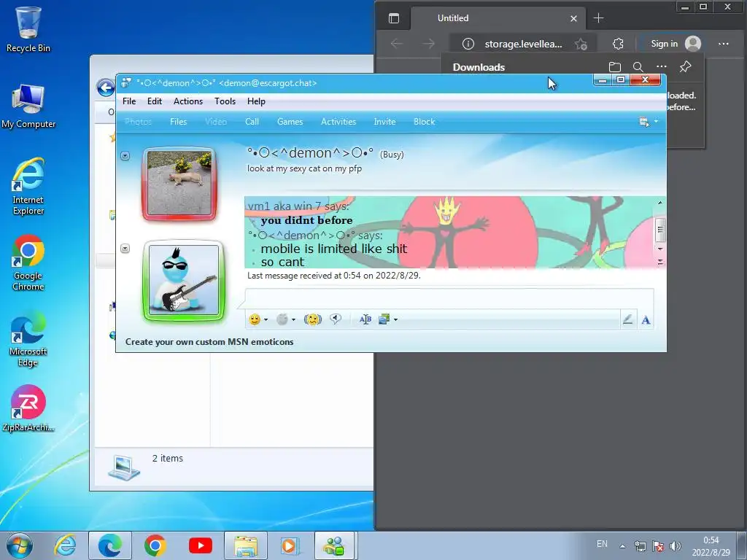Open new tab plus button in Edge

(598, 18)
